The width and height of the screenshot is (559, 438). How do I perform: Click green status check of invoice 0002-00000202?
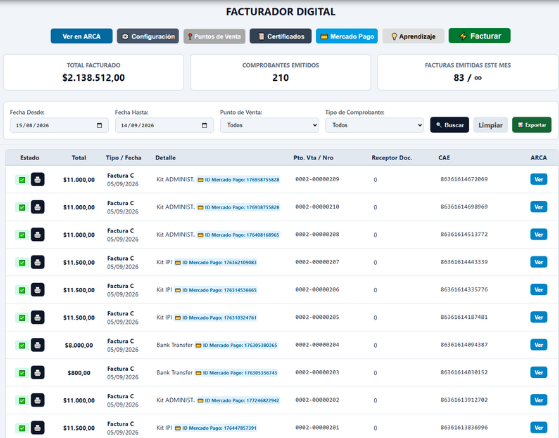[22, 401]
